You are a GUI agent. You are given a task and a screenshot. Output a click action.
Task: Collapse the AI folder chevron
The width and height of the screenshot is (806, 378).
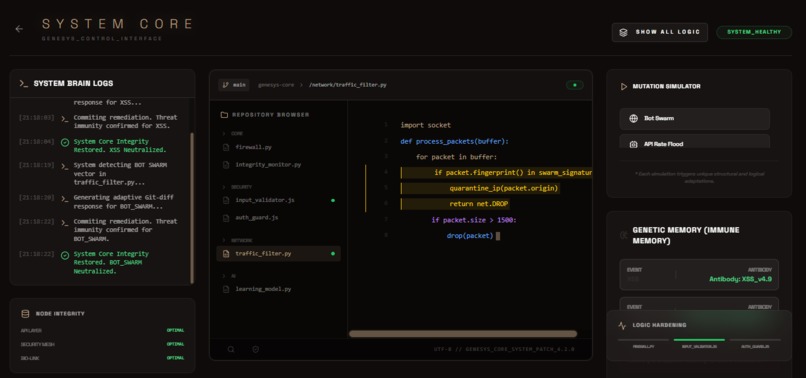pos(224,276)
